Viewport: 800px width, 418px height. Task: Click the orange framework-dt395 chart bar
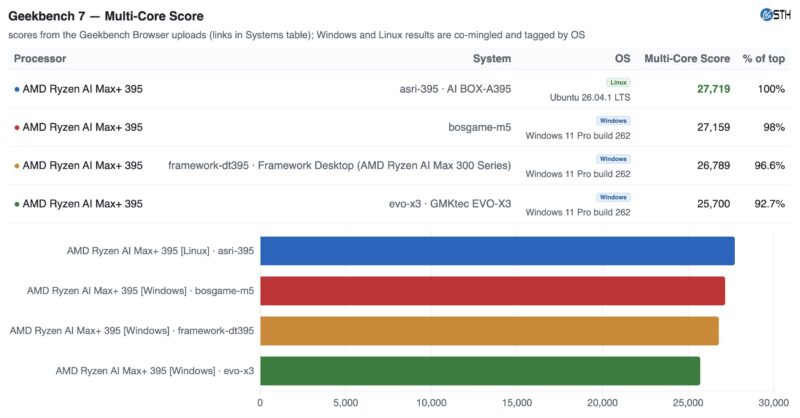click(x=489, y=331)
